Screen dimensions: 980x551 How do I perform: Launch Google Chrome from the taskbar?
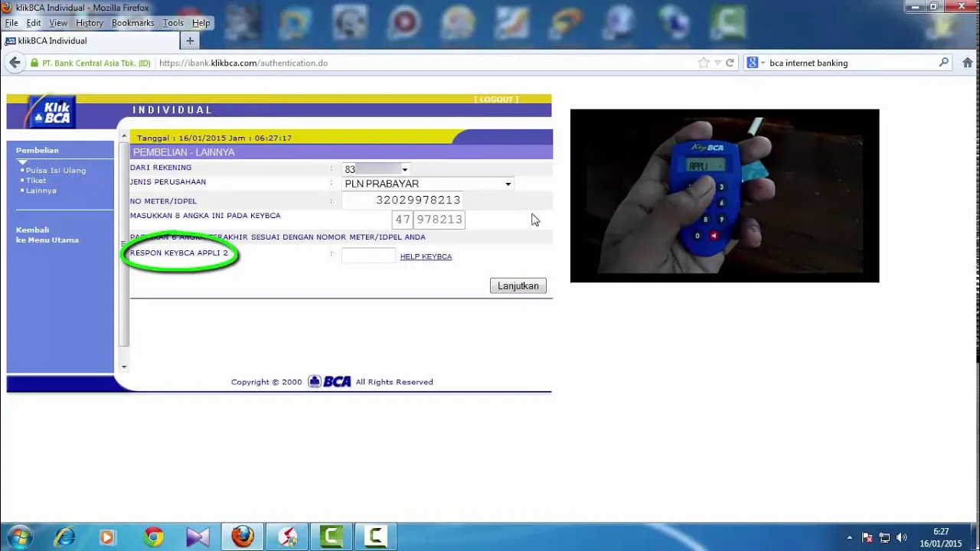tap(153, 537)
